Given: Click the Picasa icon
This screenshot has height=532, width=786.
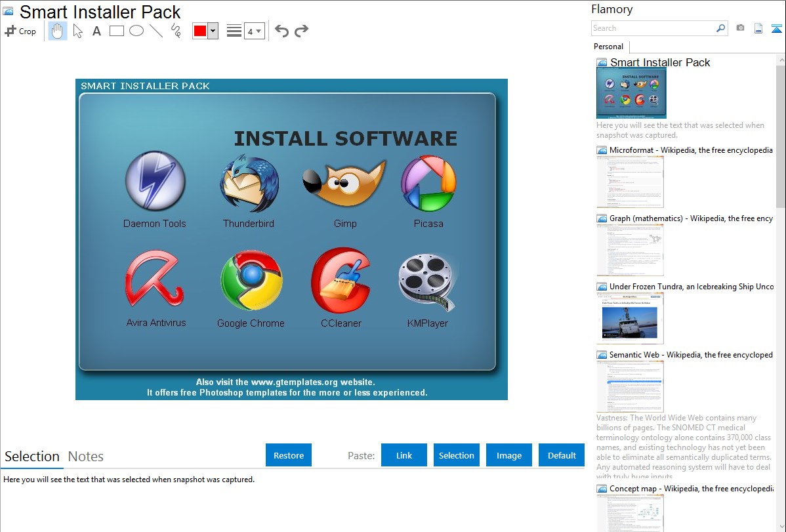Looking at the screenshot, I should click(428, 184).
